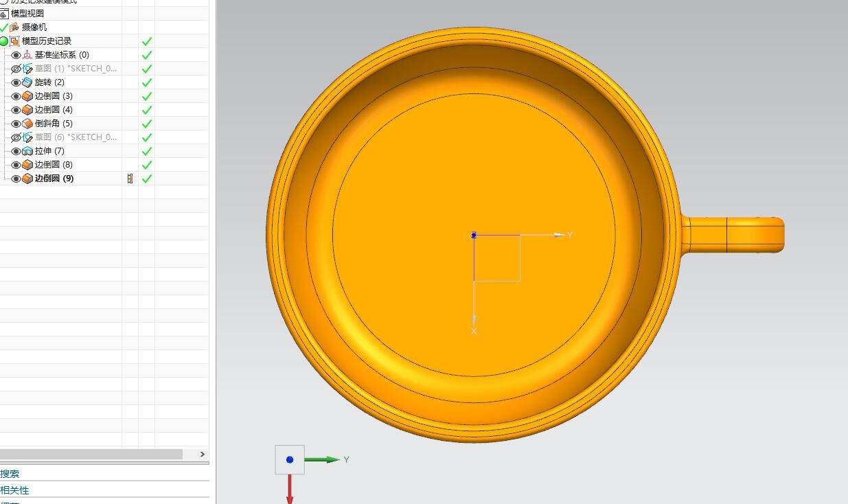The image size is (848, 504).
Task: Click the scroll-right arrow of the navigator scrollbar
Action: coord(202,454)
